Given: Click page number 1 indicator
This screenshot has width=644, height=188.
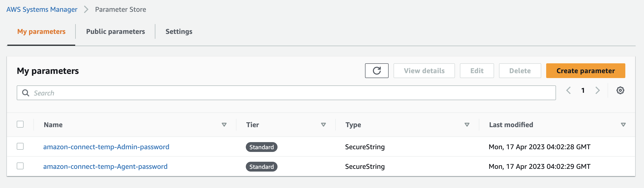Looking at the screenshot, I should click(x=583, y=90).
